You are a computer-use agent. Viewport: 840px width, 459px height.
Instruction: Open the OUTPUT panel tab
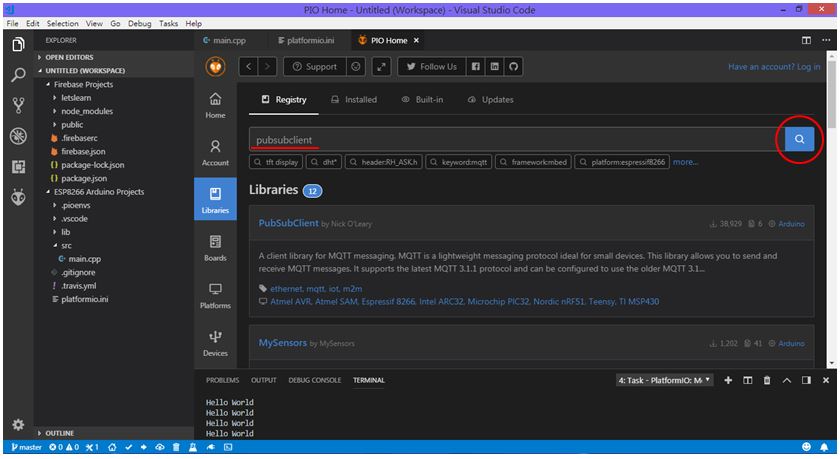pyautogui.click(x=264, y=380)
